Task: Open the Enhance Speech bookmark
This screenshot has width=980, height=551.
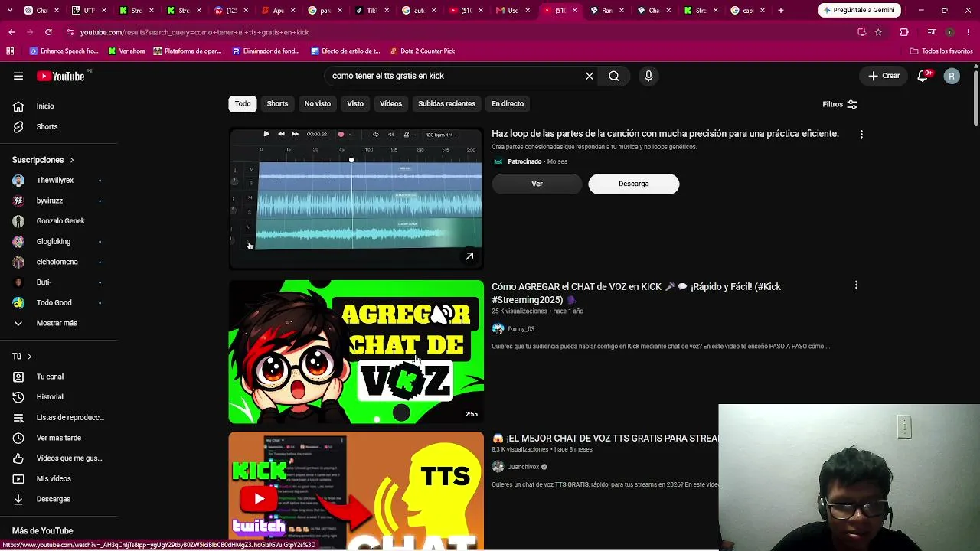Action: click(x=64, y=51)
